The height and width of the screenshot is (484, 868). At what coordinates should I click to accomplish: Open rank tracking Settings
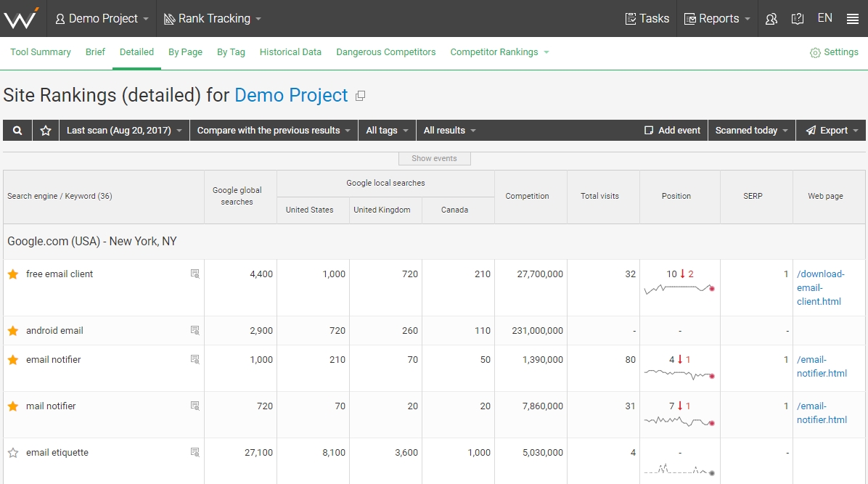[834, 52]
